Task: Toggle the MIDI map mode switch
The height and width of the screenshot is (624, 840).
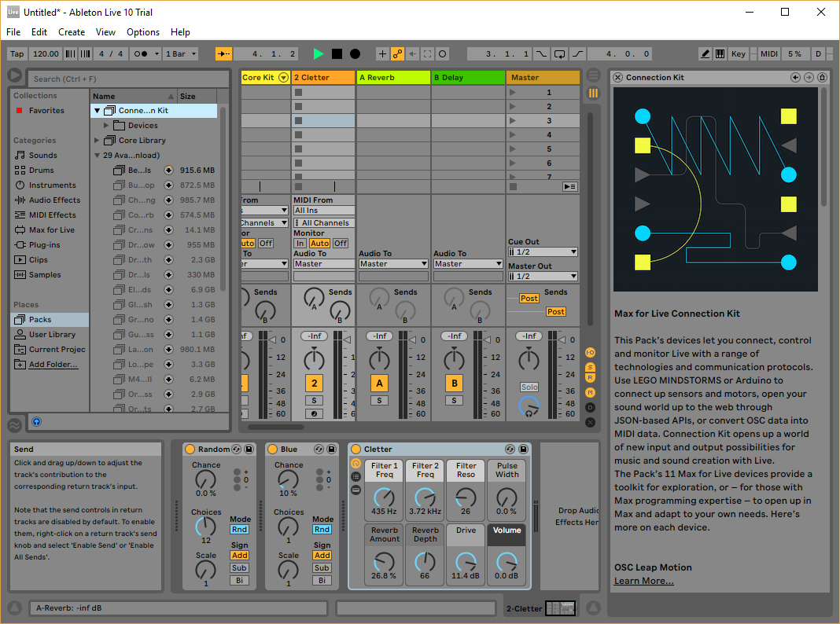Action: coord(769,53)
